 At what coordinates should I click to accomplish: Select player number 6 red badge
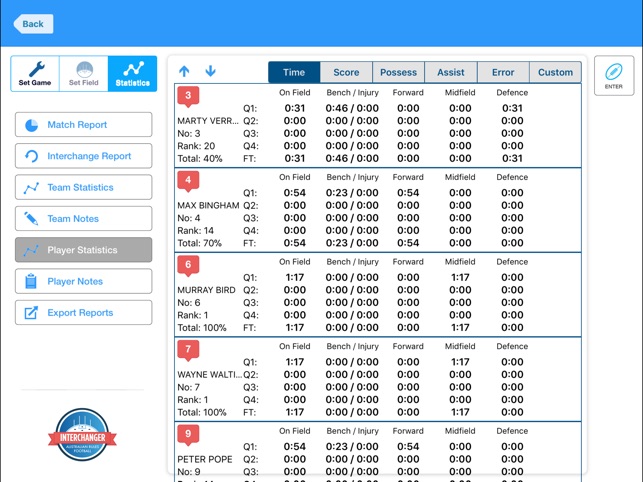[188, 266]
